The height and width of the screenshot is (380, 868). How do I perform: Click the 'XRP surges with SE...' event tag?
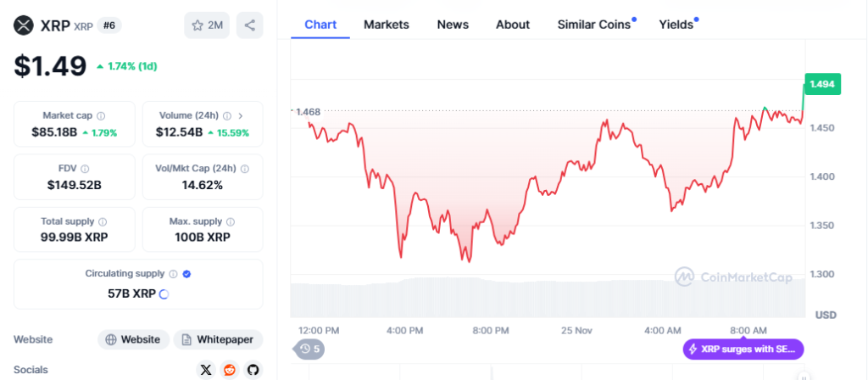pos(743,349)
